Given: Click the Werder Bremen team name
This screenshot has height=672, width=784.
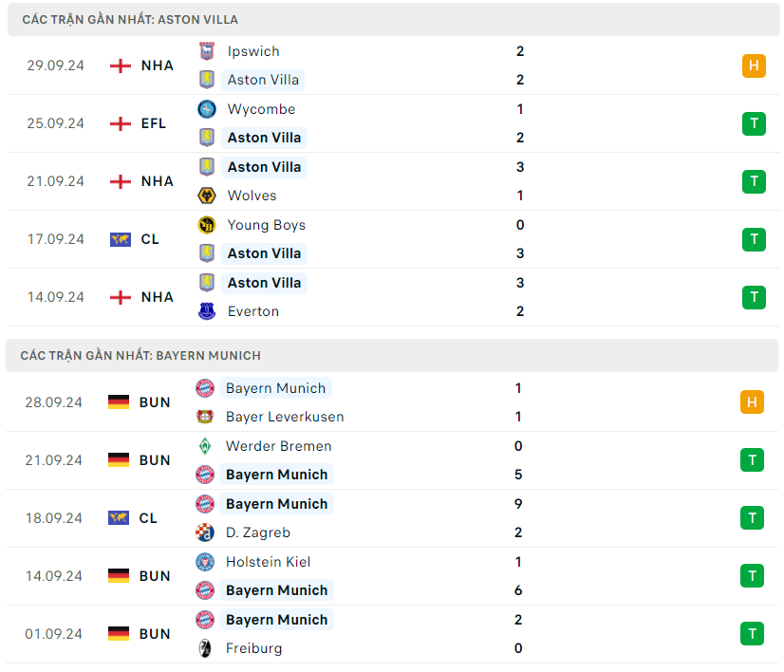Looking at the screenshot, I should pos(278,446).
